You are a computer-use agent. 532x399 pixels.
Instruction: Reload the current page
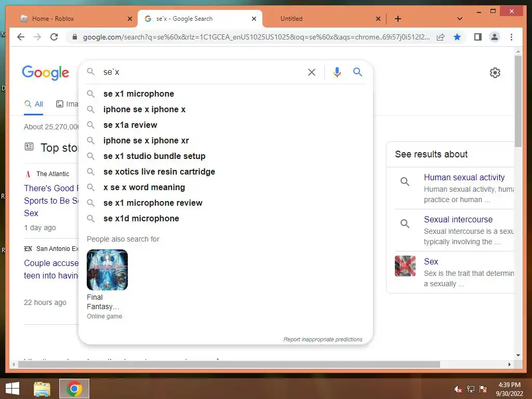54,37
